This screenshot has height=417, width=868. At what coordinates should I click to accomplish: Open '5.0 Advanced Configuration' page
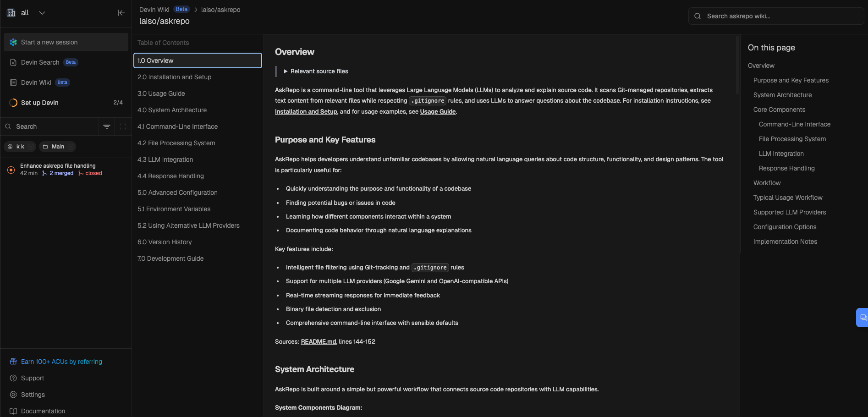click(x=198, y=192)
